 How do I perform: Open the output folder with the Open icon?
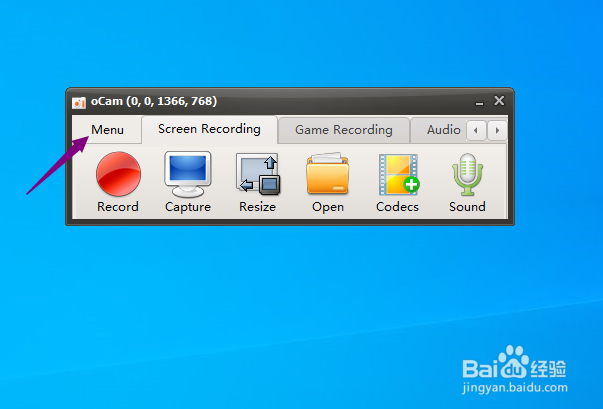point(328,181)
